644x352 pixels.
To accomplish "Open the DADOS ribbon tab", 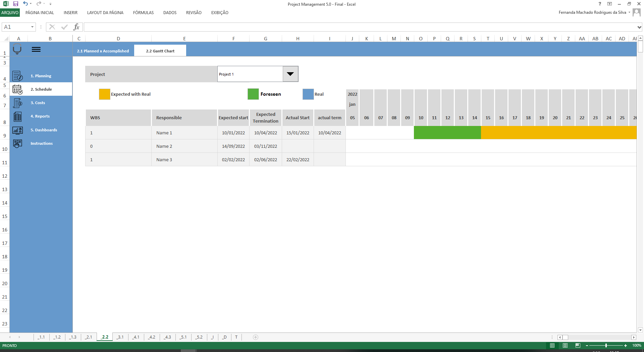I will [169, 13].
